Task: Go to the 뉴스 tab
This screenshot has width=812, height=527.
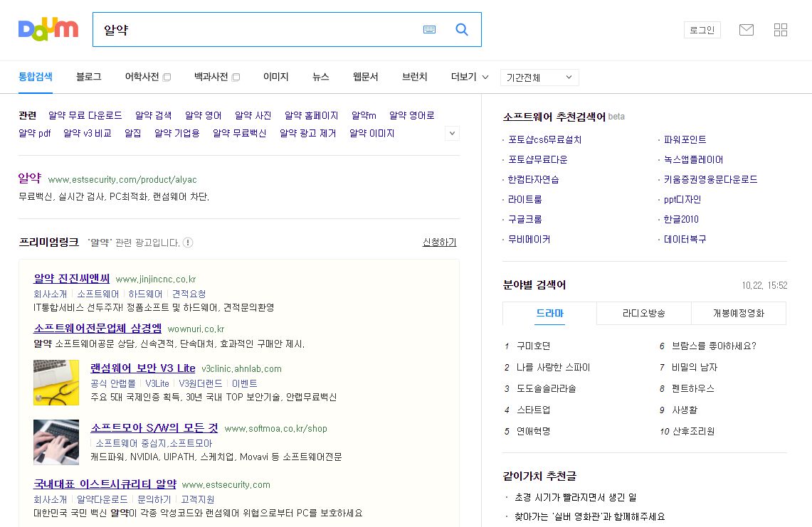Action: [x=320, y=77]
